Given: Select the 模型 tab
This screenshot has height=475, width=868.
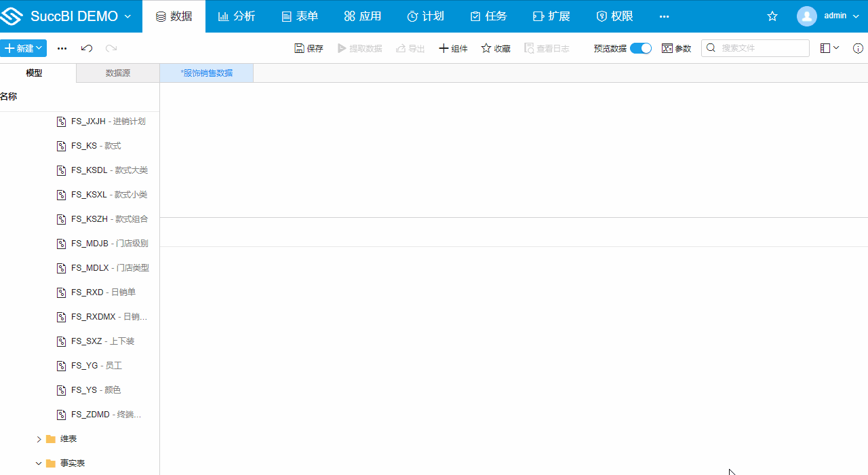Looking at the screenshot, I should [33, 73].
